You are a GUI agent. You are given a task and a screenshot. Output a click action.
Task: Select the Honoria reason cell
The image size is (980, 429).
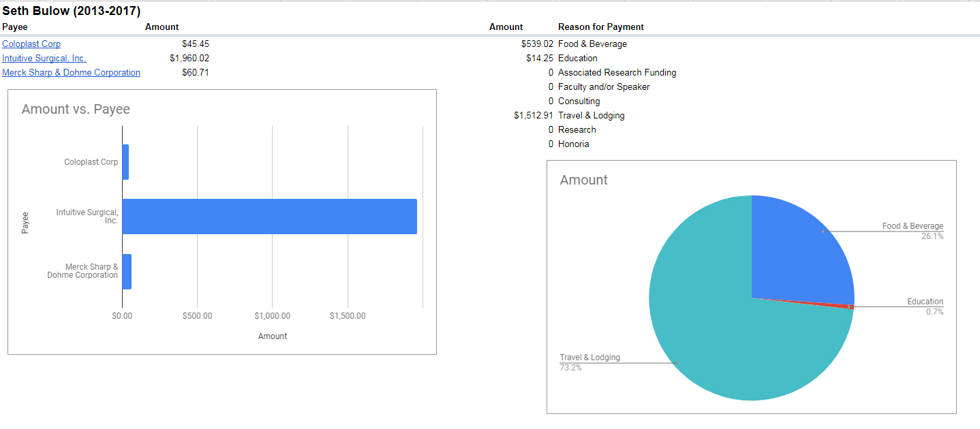(x=573, y=144)
